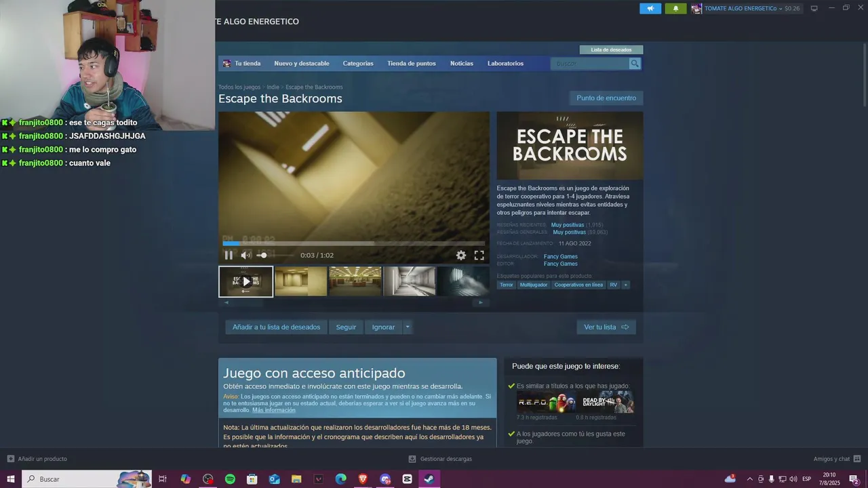
Task: Select the trailer thumbnail with play icon
Action: click(245, 281)
